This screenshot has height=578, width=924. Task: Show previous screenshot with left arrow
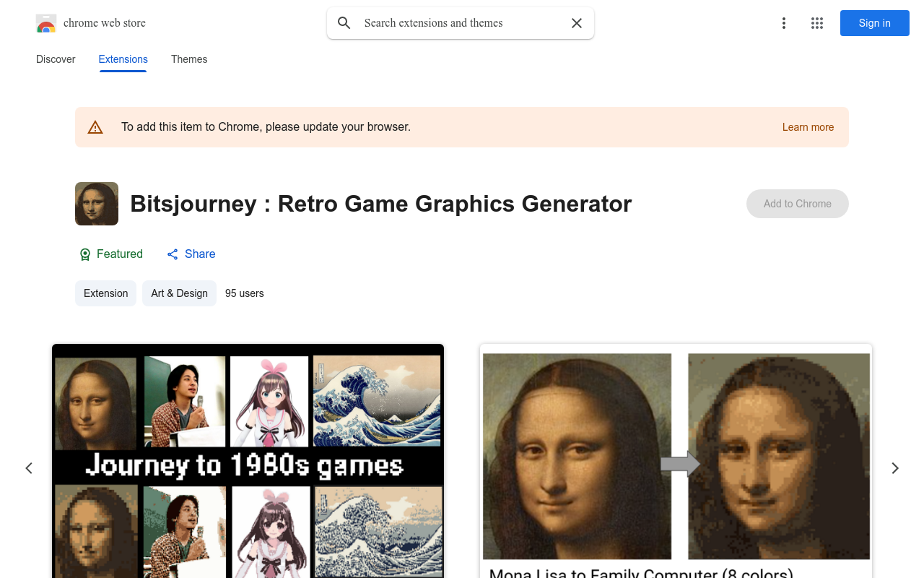coord(29,468)
